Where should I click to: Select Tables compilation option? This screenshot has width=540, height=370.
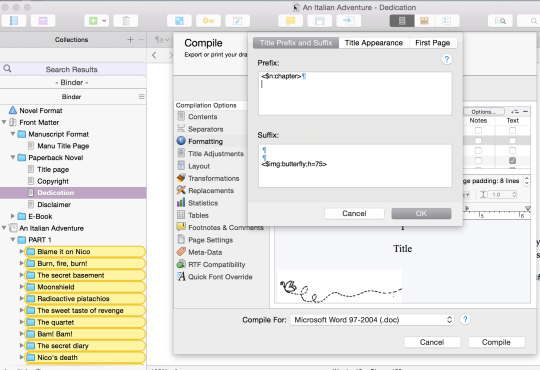pos(198,215)
